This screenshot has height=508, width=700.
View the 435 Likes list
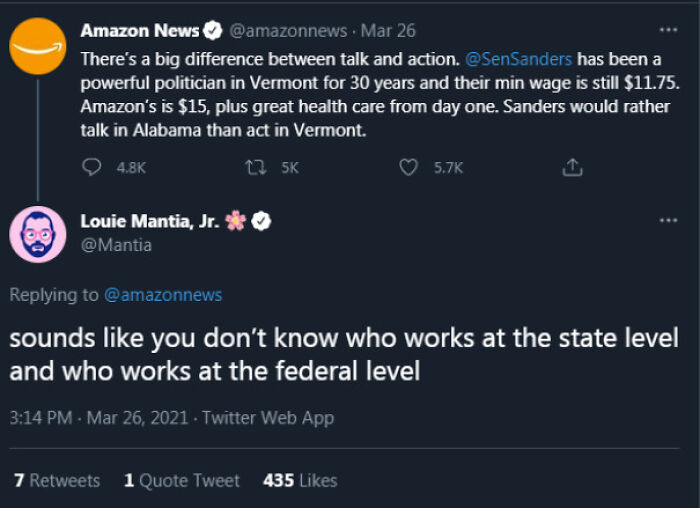(300, 481)
